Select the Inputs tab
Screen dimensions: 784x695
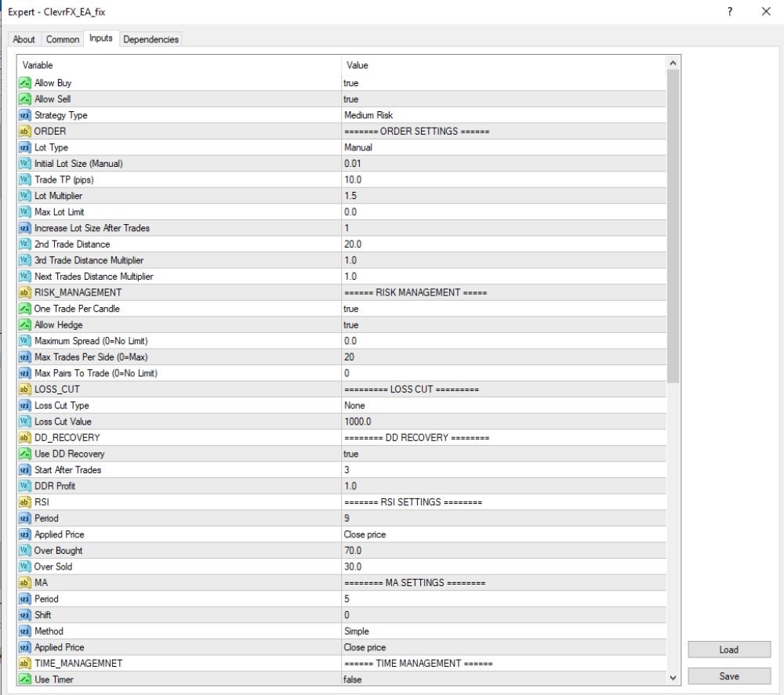pos(101,38)
